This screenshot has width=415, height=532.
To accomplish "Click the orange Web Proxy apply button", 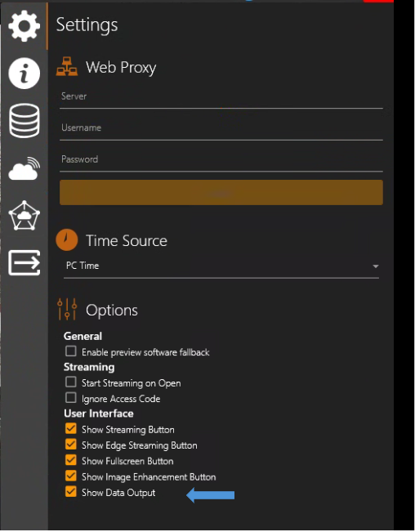I will [221, 193].
